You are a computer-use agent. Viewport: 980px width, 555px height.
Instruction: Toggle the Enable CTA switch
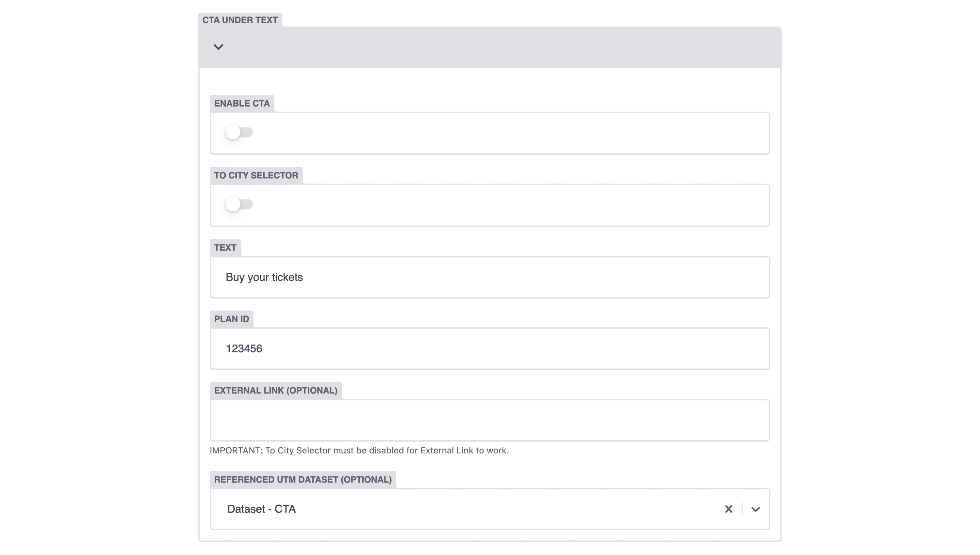[239, 132]
